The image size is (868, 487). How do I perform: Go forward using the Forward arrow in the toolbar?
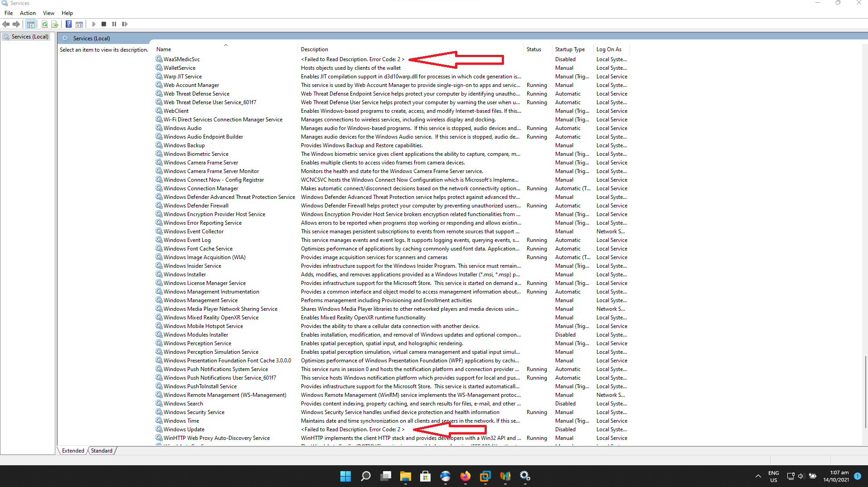coord(16,24)
